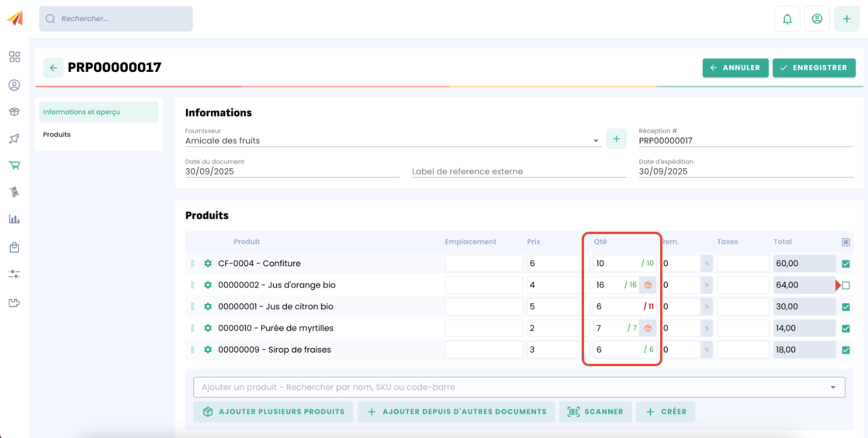This screenshot has height=438, width=868.
Task: Open the user account menu icon
Action: pyautogui.click(x=817, y=19)
